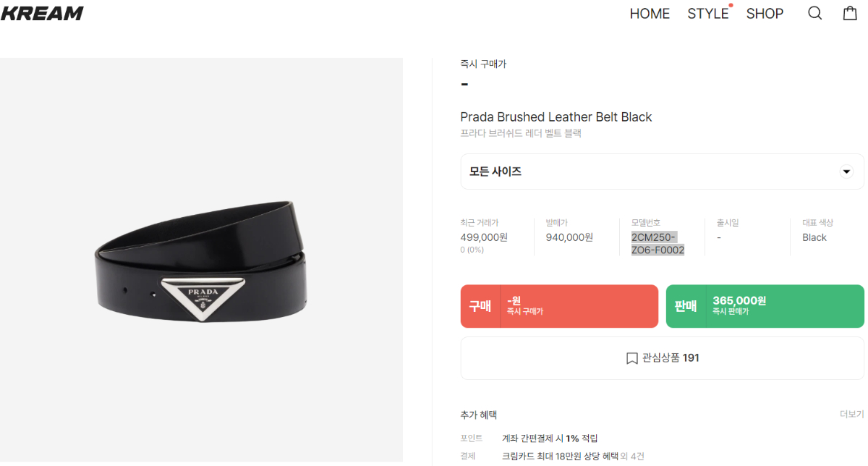Expand 더보기 for additional benefits

(851, 415)
